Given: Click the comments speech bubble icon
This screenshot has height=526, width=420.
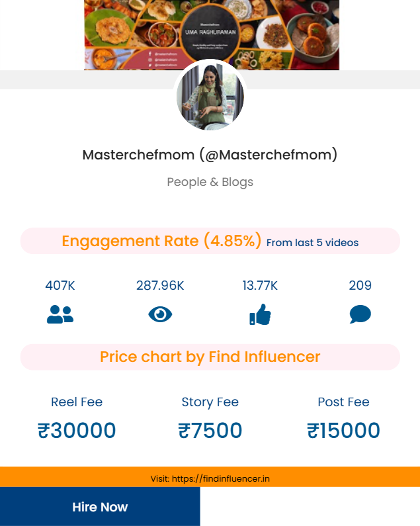Looking at the screenshot, I should coord(360,314).
